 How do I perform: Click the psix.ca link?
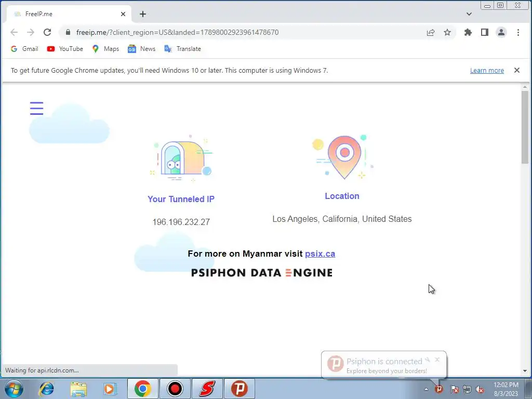[x=320, y=254]
